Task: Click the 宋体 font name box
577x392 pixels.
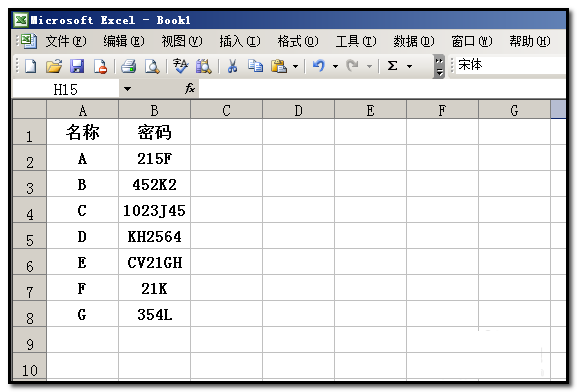Action: [511, 65]
